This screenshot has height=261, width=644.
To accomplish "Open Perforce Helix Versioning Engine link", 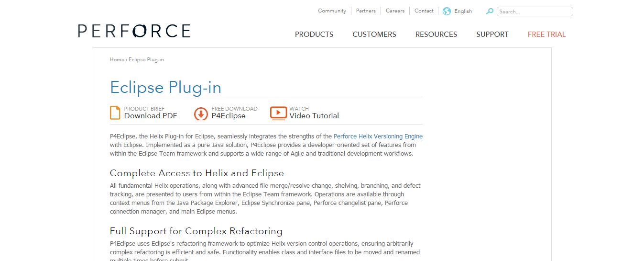I will point(378,136).
